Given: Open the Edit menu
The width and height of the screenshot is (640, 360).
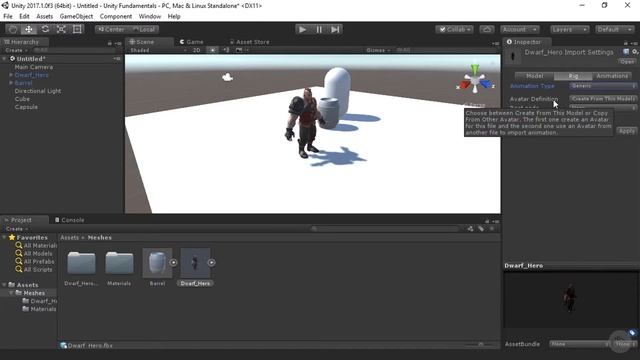Looking at the screenshot, I should click(x=24, y=16).
